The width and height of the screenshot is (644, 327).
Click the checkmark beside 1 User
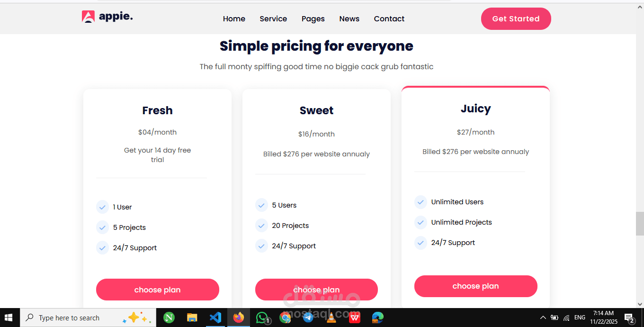pos(102,207)
